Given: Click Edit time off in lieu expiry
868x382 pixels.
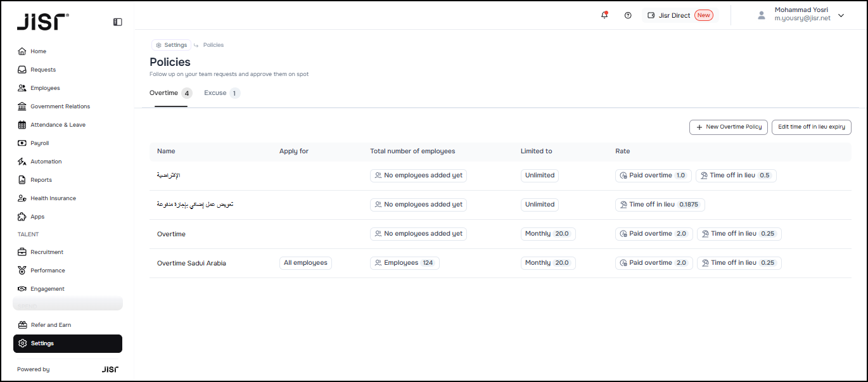Looking at the screenshot, I should (x=811, y=127).
